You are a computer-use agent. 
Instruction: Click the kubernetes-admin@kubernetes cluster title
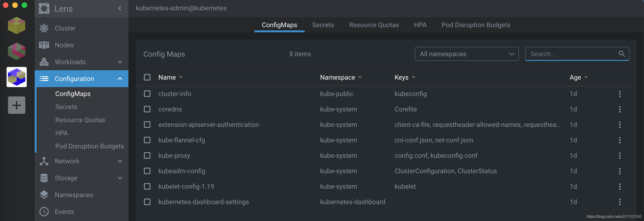[x=181, y=8]
